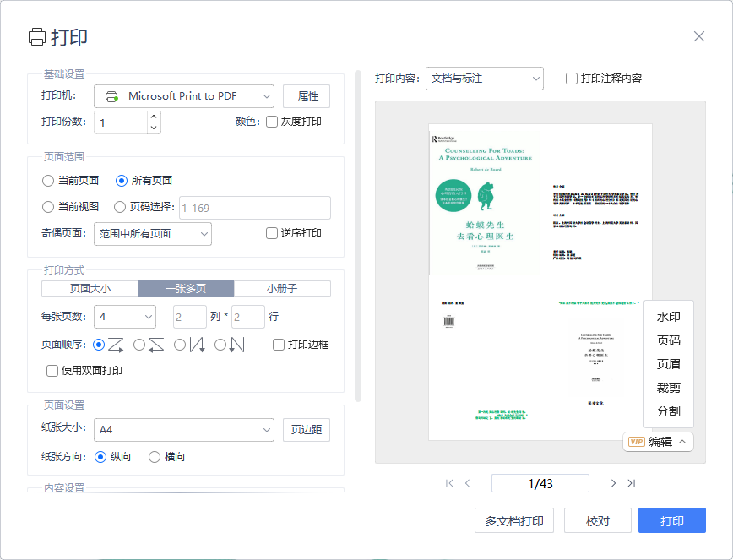Close the print dialog
The width and height of the screenshot is (733, 560).
pyautogui.click(x=699, y=36)
